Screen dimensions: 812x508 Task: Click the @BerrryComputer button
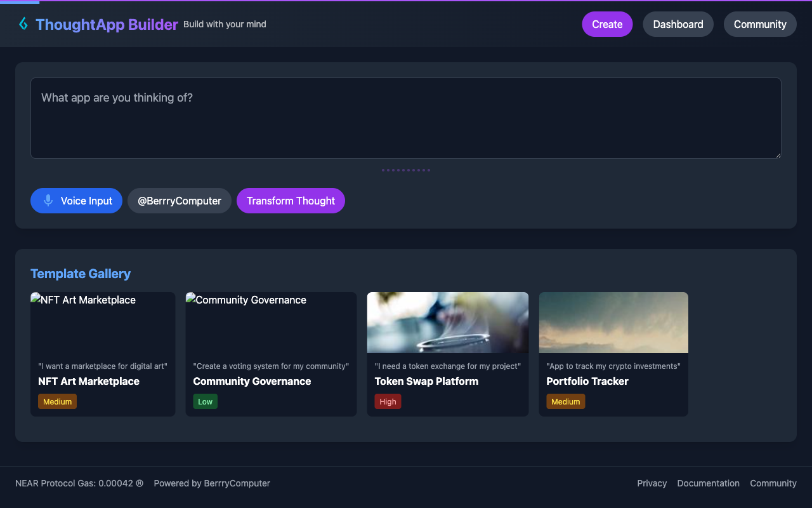179,200
